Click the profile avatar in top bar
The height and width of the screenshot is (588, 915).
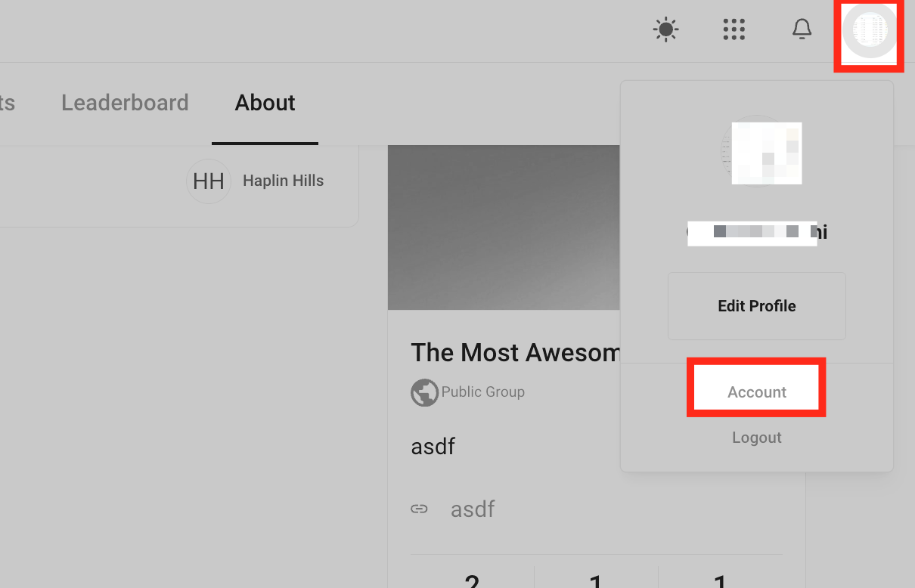pos(868,30)
